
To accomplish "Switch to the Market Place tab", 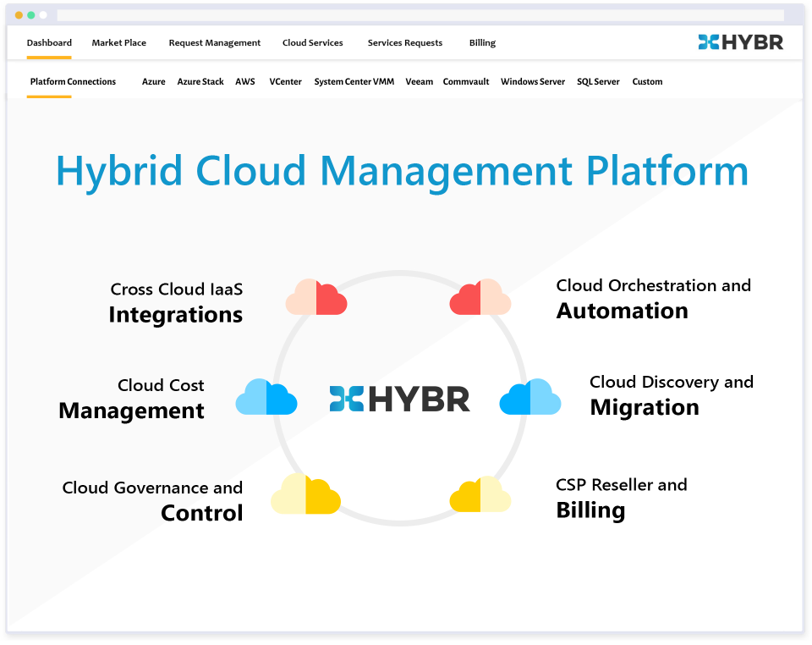I will point(118,42).
